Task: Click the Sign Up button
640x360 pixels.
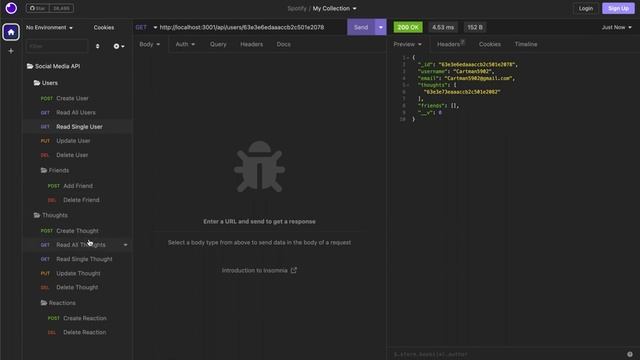Action: click(618, 8)
